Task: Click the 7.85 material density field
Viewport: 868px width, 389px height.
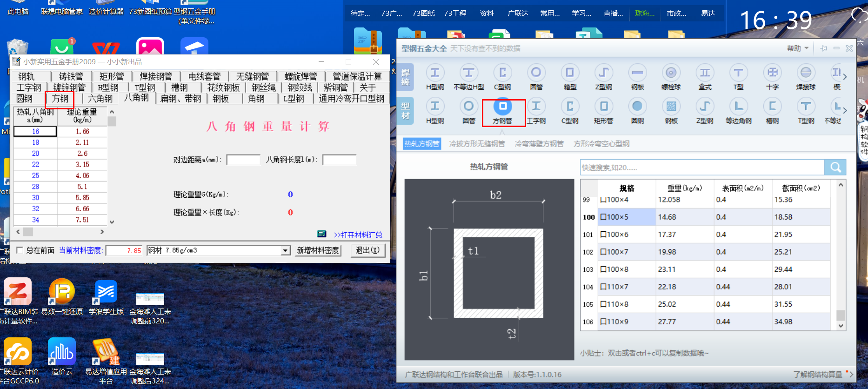Action: point(124,250)
